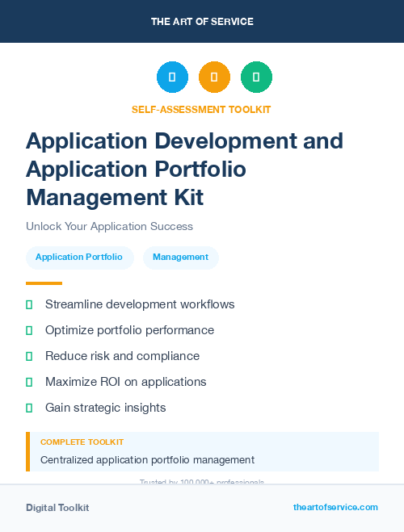Click the SELF-ASSESSMENT TOOLKIT label
This screenshot has width=404, height=532.
coord(201,110)
